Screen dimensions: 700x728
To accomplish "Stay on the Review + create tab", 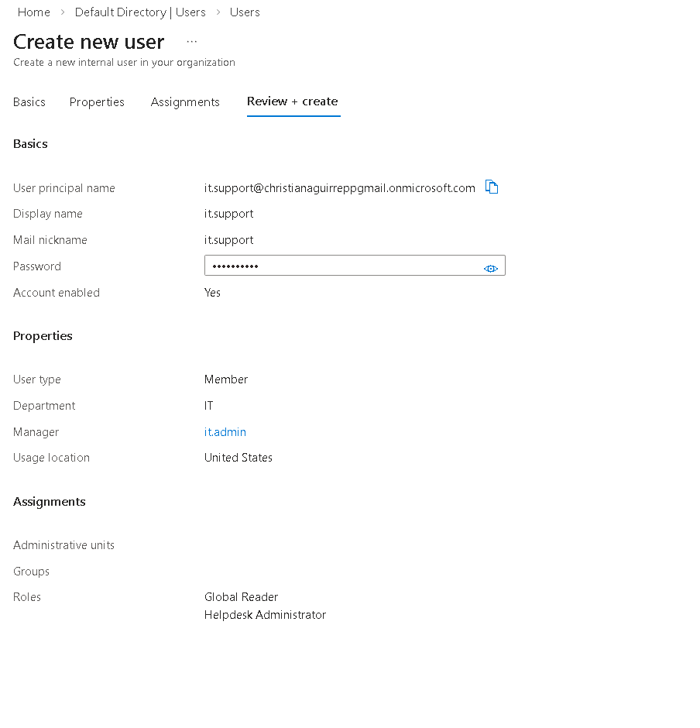I will coord(293,101).
